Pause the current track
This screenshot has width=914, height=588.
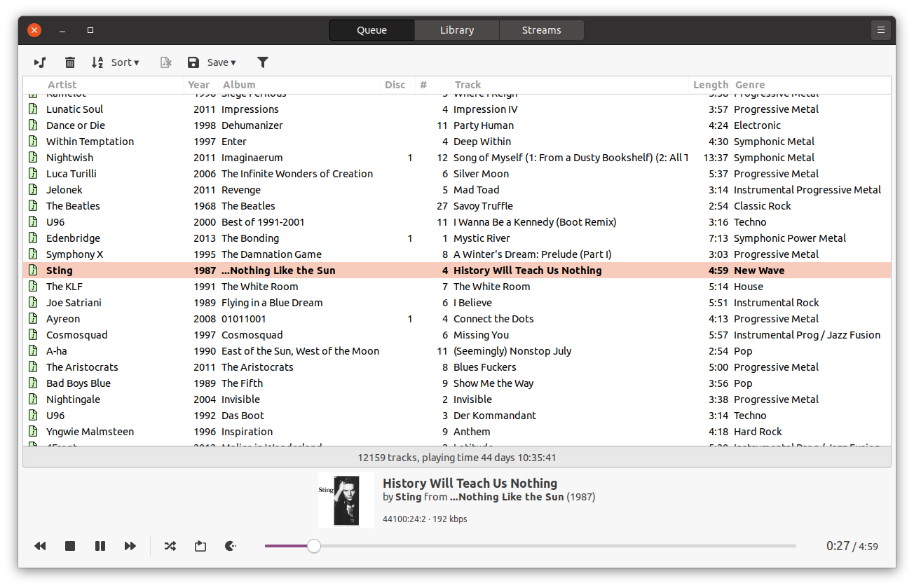[100, 546]
